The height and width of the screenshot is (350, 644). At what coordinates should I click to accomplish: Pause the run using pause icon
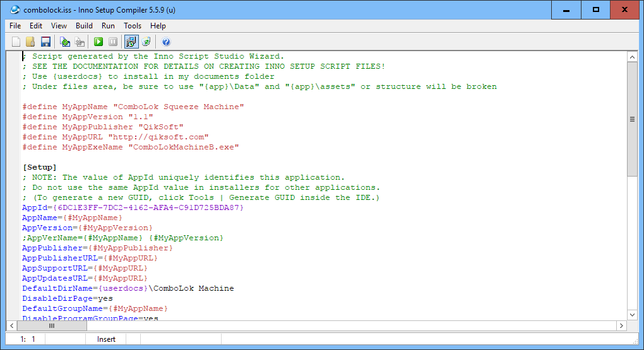113,42
